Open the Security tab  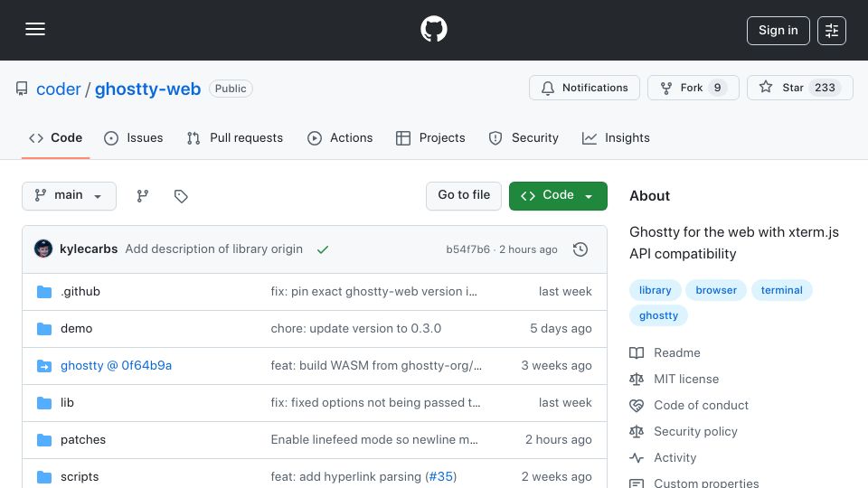click(x=524, y=137)
